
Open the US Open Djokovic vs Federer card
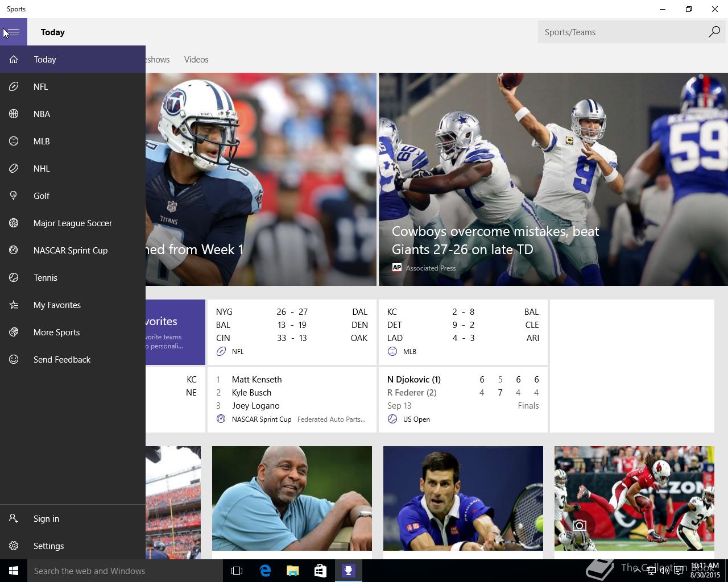(x=463, y=400)
